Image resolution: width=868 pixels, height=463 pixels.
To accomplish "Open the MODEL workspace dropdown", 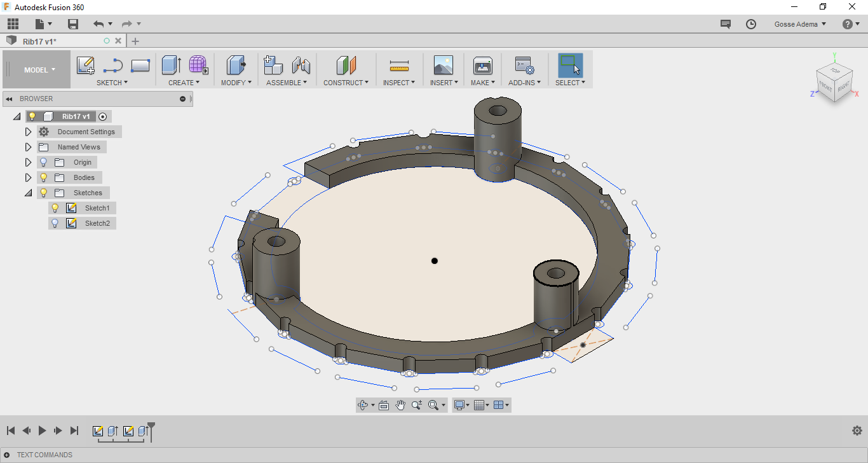I will click(x=39, y=70).
